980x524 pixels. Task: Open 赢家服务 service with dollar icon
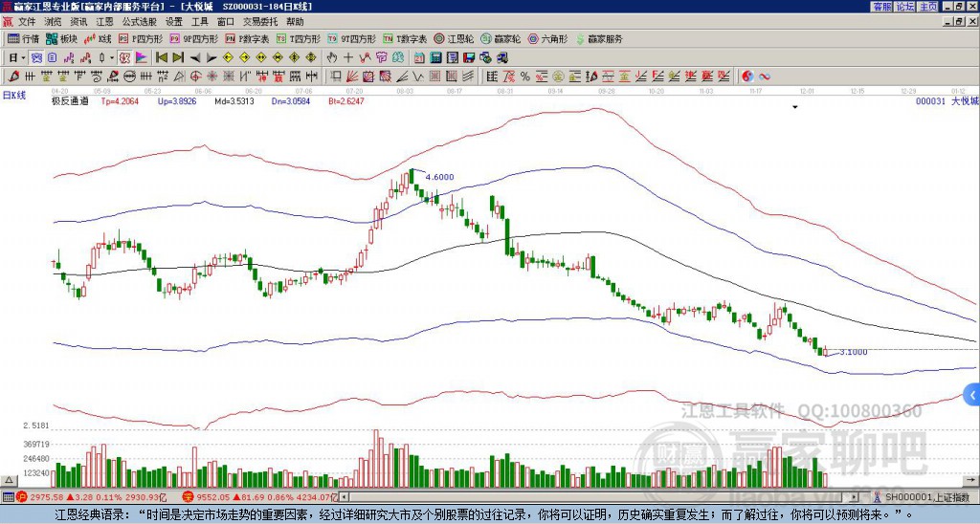pyautogui.click(x=599, y=38)
